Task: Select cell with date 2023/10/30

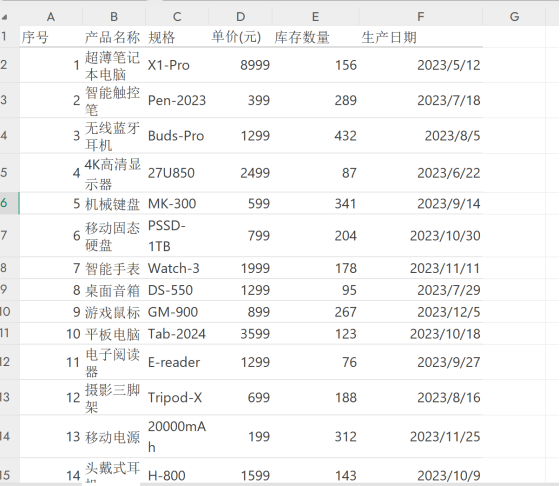Action: pyautogui.click(x=420, y=236)
